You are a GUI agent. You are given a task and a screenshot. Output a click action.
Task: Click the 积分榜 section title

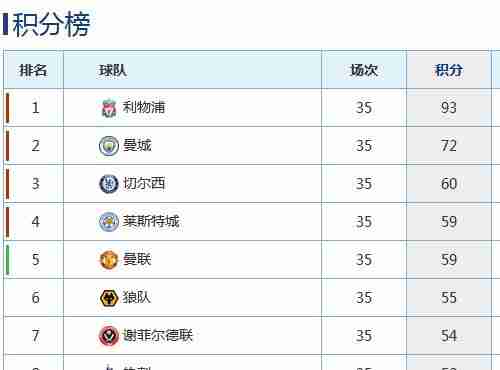[x=51, y=24]
